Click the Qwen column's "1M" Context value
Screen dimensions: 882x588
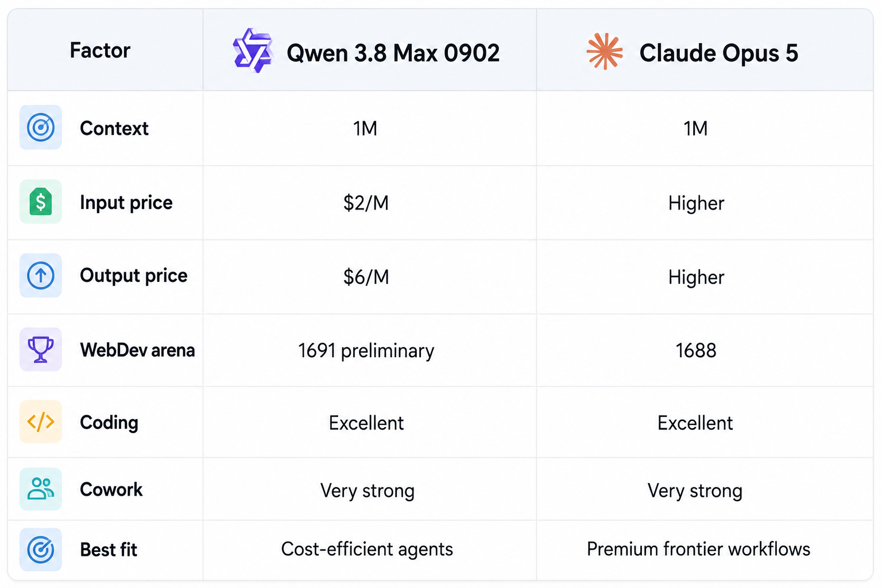pos(365,128)
